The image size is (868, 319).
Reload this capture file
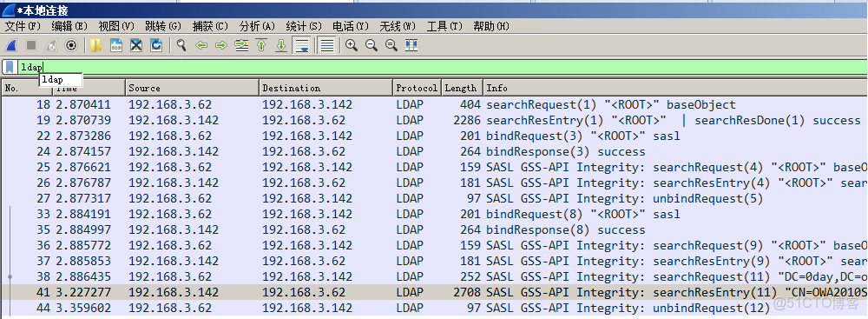pyautogui.click(x=156, y=45)
